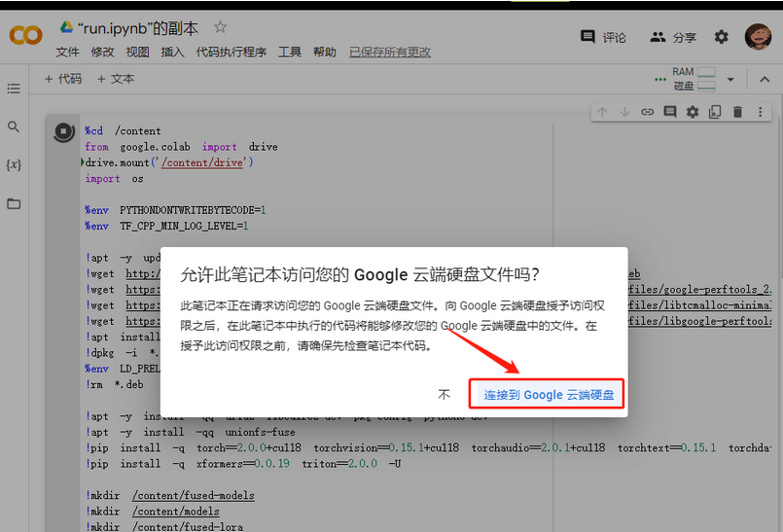Open the 帮助 menu

(325, 52)
